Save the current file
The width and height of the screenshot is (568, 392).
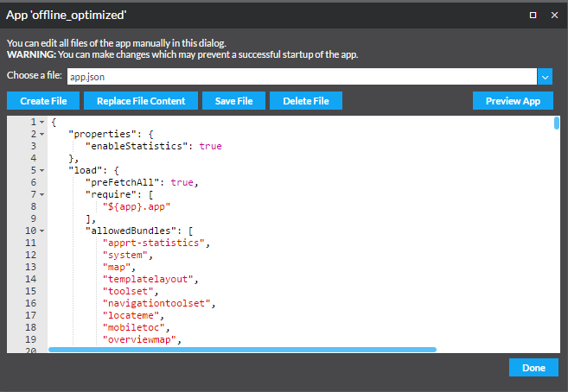(233, 101)
